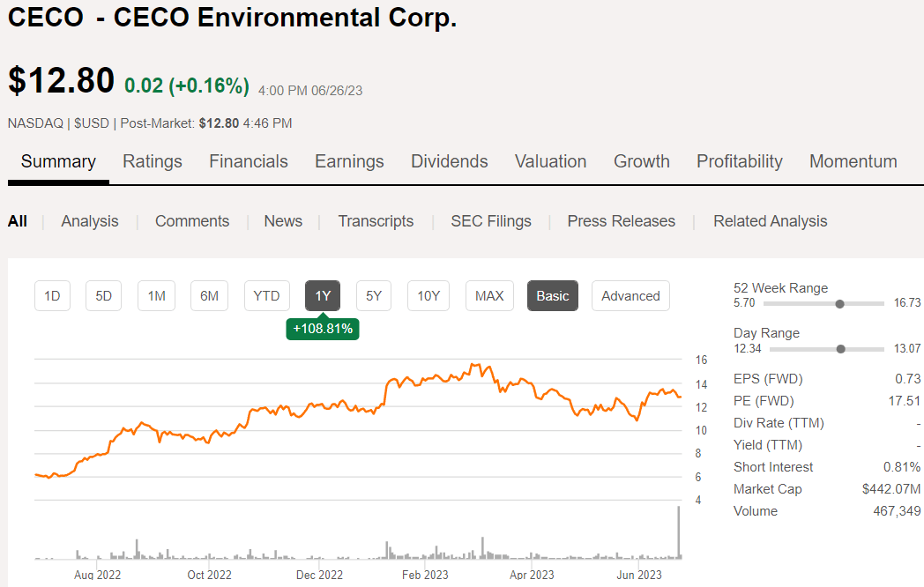Enable the Basic chart mode
The height and width of the screenshot is (587, 924).
pos(552,295)
